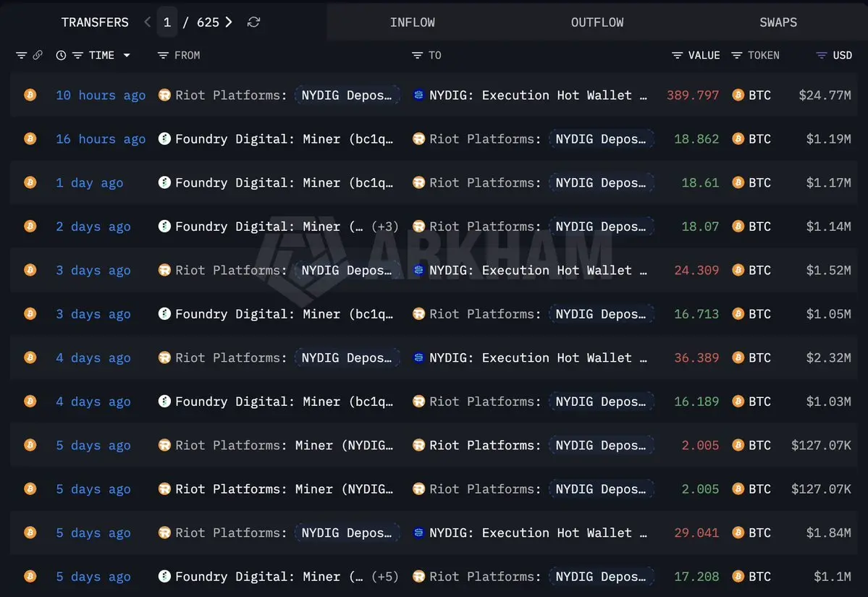Viewport: 868px width, 597px height.
Task: Expand the (+5) senders in 17.208 row
Action: coord(384,577)
